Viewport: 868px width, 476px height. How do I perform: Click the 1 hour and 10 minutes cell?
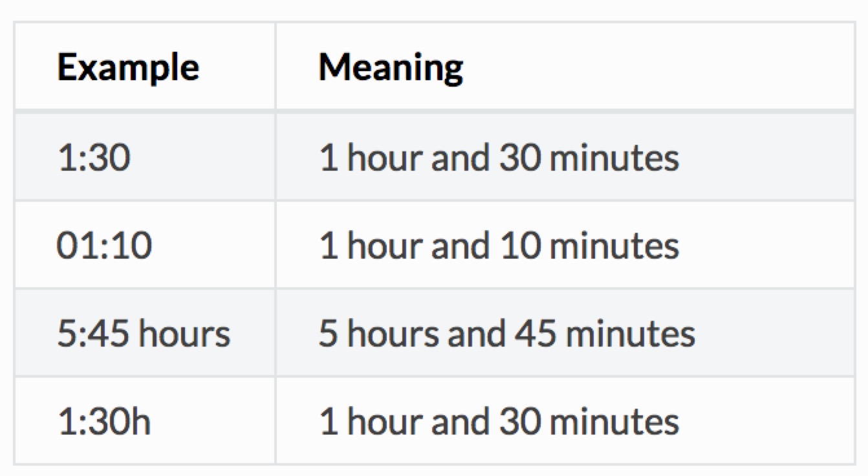pos(499,246)
